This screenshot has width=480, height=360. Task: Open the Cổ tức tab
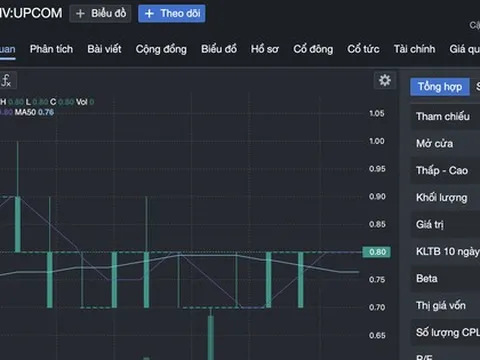(363, 49)
